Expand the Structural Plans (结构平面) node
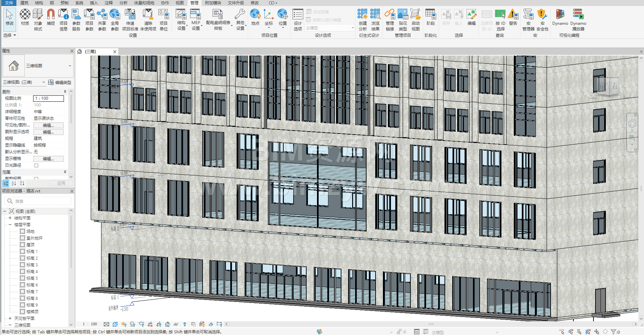This screenshot has height=335, width=644. (x=10, y=218)
